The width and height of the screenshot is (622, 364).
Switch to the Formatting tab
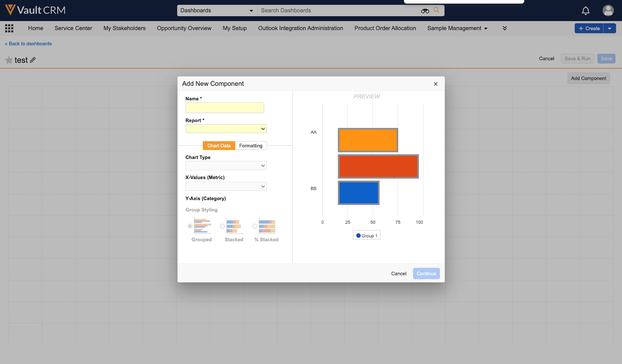pos(251,146)
